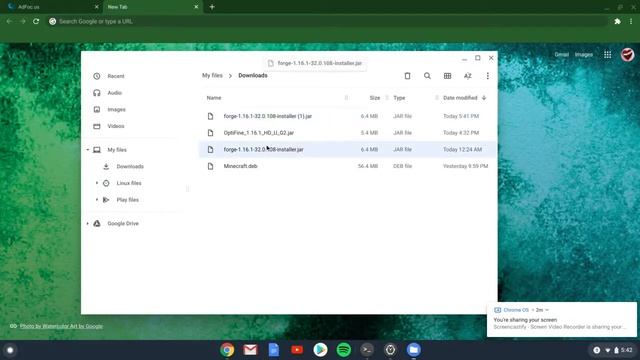Click the delete trash icon in Files toolbar
Screen dimensions: 640x360
pyautogui.click(x=407, y=76)
